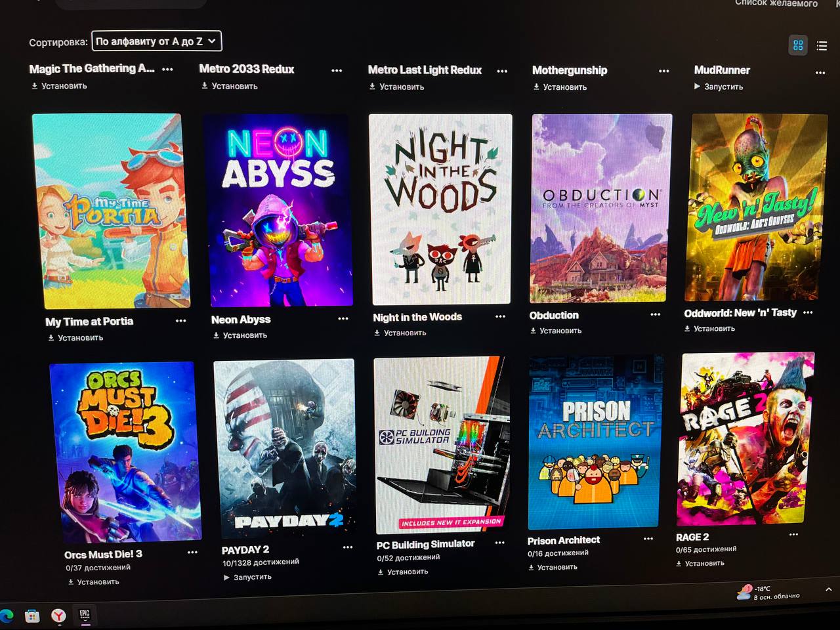Open Epic Games launcher in taskbar

85,616
